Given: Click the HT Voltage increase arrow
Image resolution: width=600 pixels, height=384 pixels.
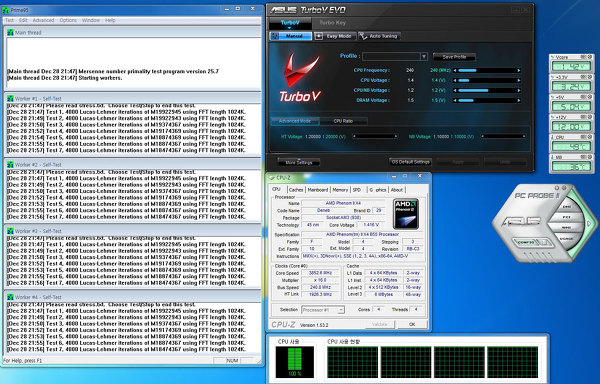Looking at the screenshot, I should tap(396, 136).
